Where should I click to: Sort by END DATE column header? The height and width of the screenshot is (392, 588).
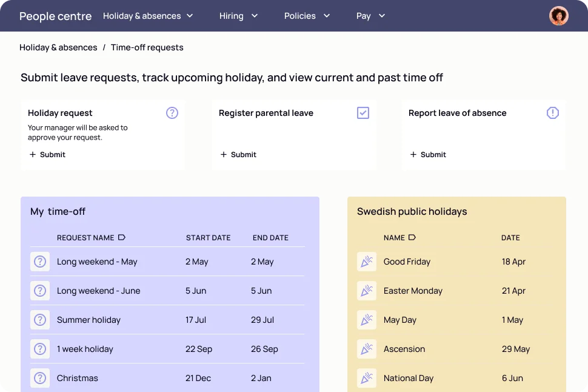[x=270, y=238]
